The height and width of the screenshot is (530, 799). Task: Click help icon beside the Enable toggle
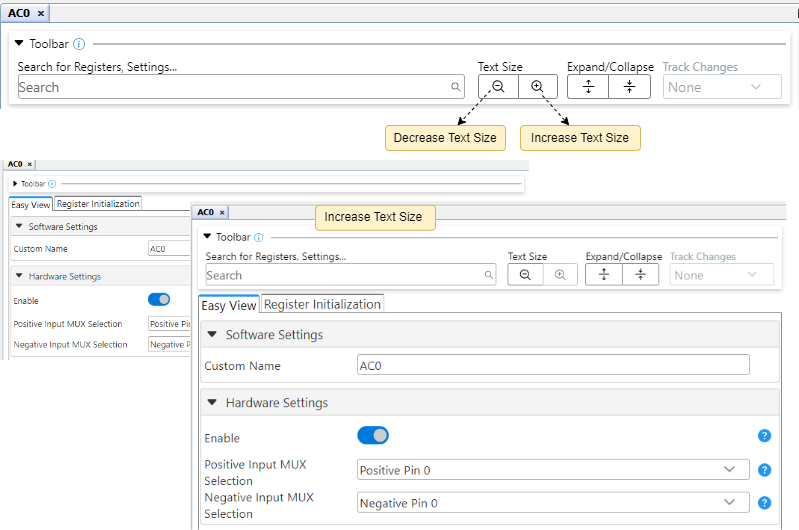point(764,436)
